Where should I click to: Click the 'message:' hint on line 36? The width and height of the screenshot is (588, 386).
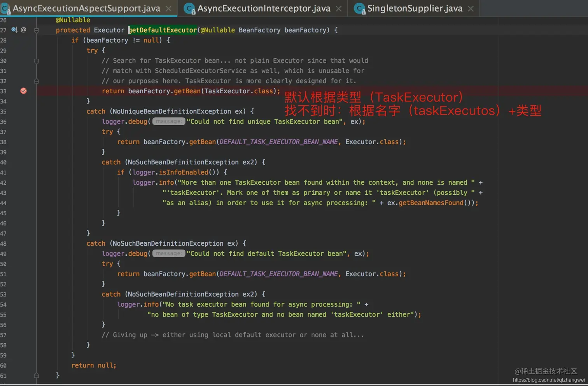click(168, 121)
